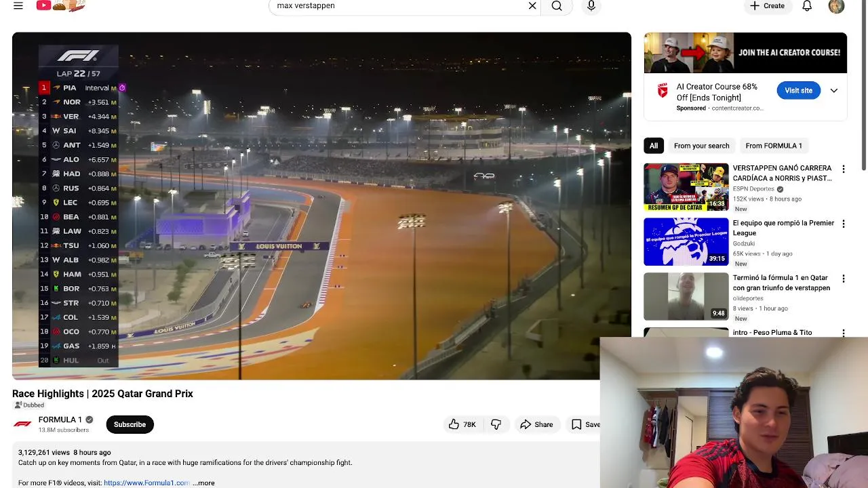Open FORMULA 1 channel avatar
The image size is (868, 488).
22,424
